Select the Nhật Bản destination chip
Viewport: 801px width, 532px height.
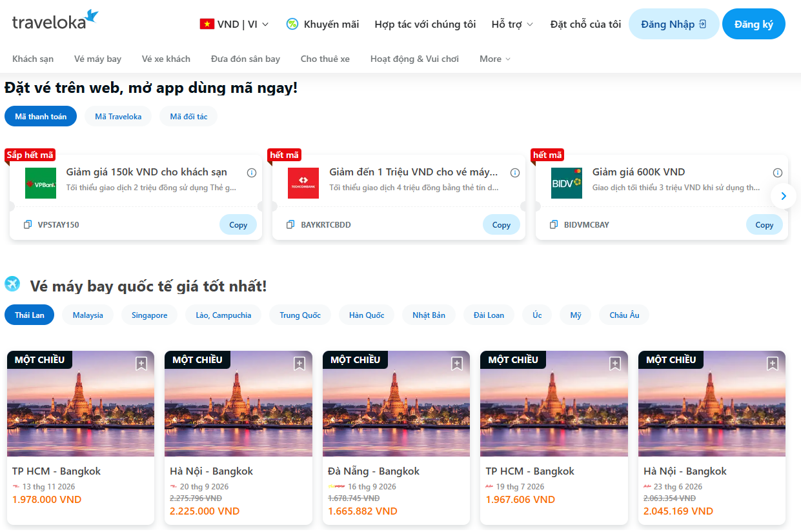[x=429, y=315]
